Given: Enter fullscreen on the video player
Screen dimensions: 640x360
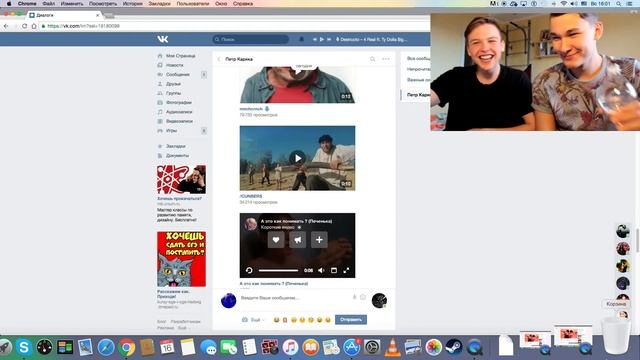Looking at the screenshot, I should [x=346, y=270].
